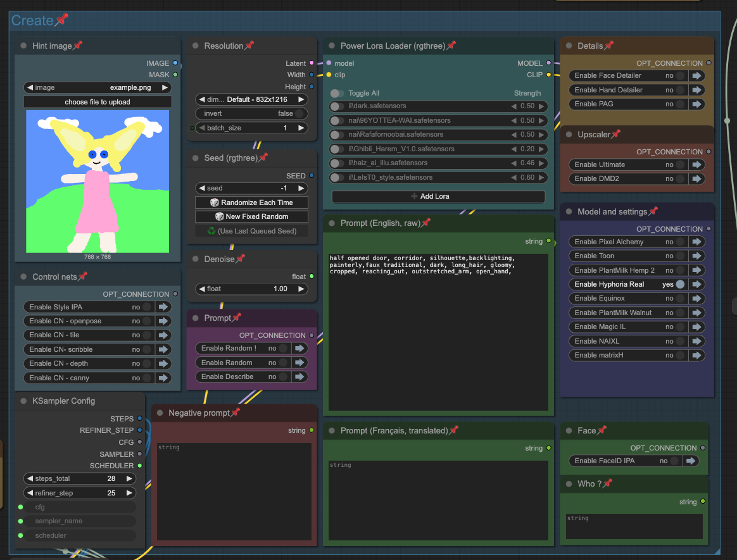Click the arrow icon next to Enable Face Detailer

point(697,75)
